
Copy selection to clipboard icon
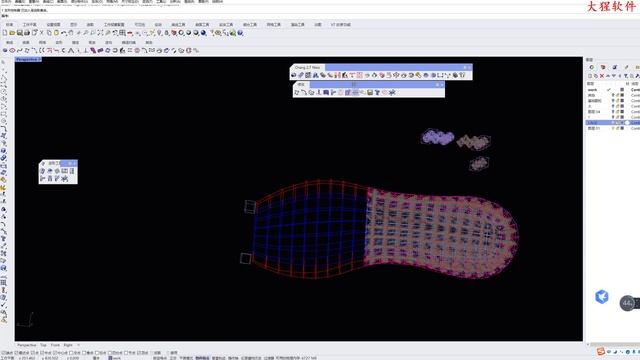click(x=49, y=33)
